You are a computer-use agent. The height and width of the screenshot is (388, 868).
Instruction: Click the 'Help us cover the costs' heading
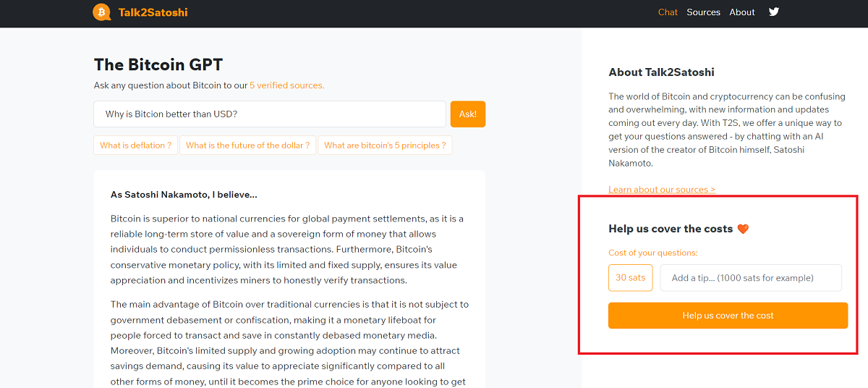tap(678, 229)
